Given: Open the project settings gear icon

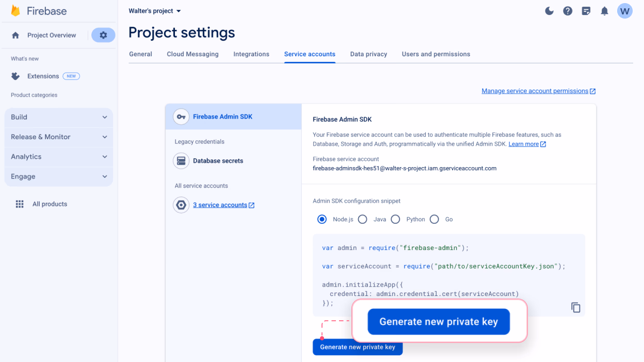Looking at the screenshot, I should point(103,35).
